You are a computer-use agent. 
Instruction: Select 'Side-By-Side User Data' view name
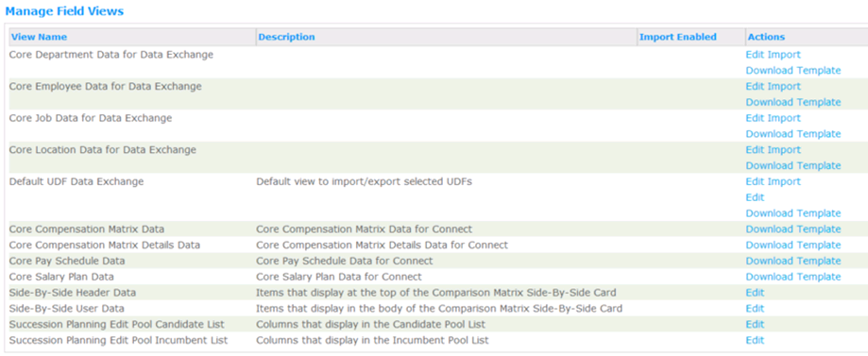[66, 309]
